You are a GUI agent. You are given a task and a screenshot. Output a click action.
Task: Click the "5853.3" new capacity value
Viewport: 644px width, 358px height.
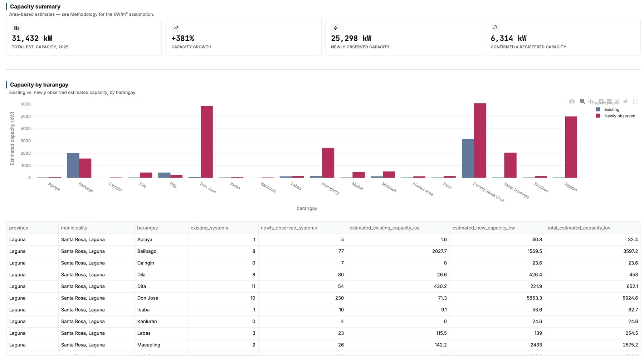534,298
